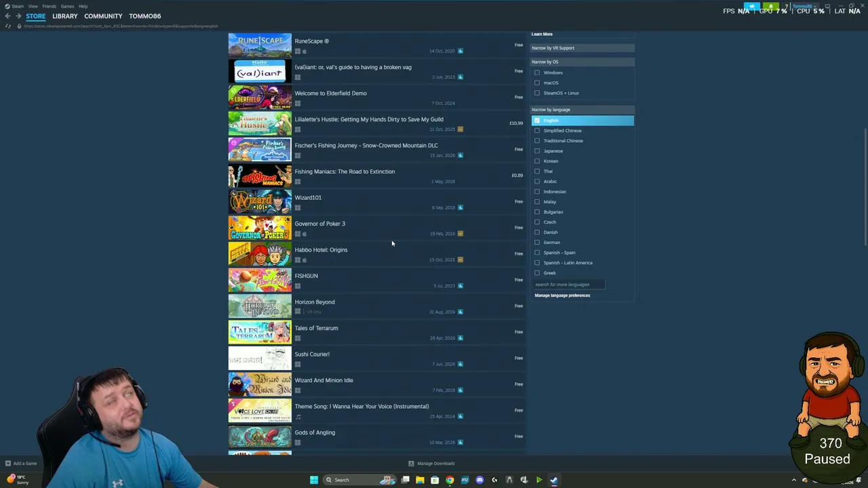
Task: Open the TOMMO86 profile tab
Action: [145, 16]
